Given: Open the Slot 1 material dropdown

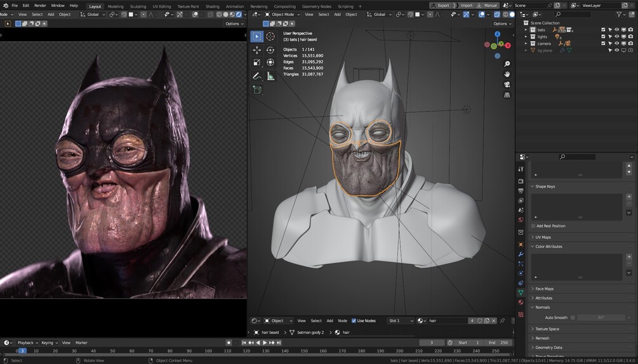Looking at the screenshot, I should tap(399, 321).
